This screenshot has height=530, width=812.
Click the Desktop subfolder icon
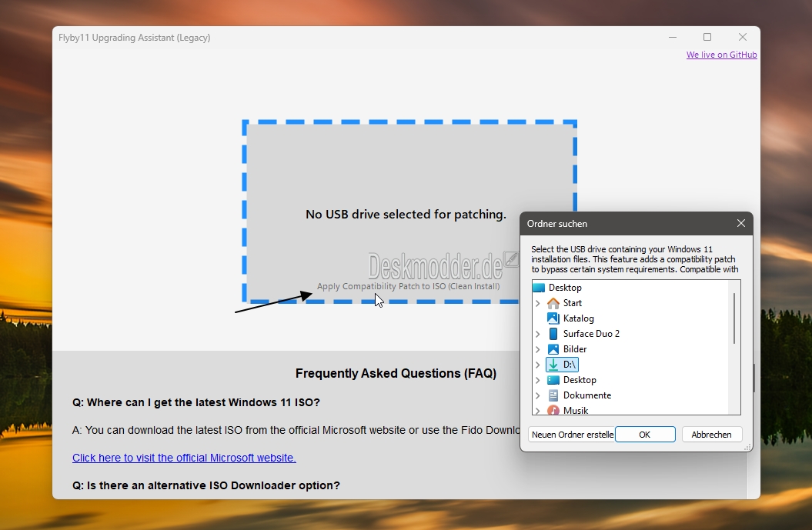pos(553,380)
